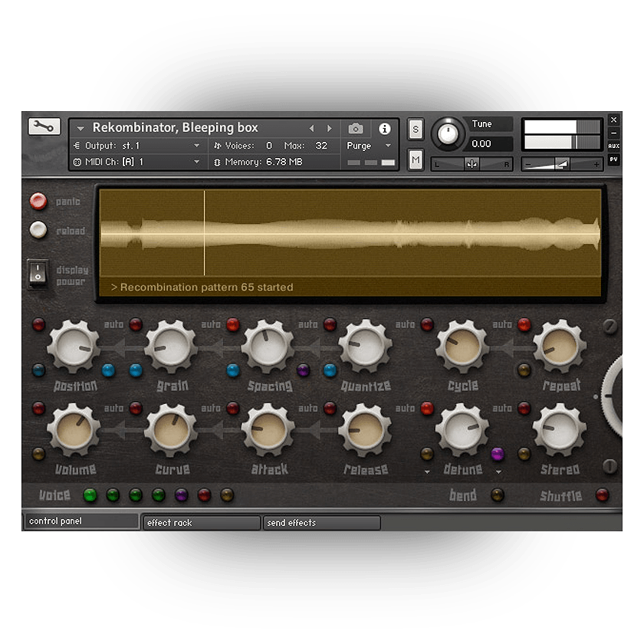Select the red voice LED
The width and height of the screenshot is (644, 644).
pos(204,495)
